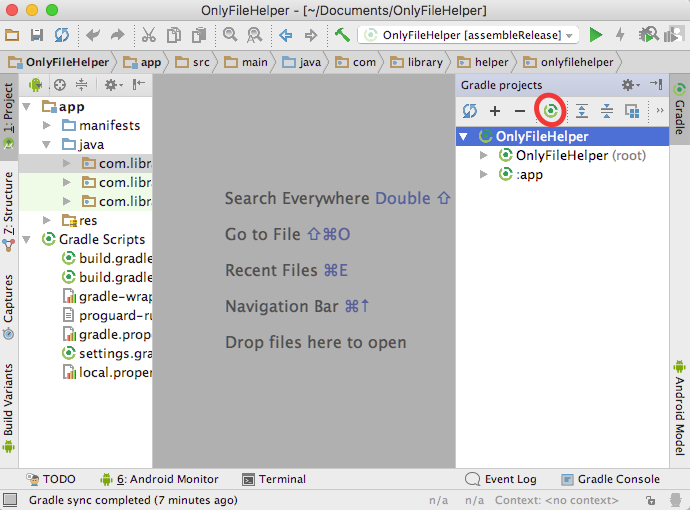The height and width of the screenshot is (510, 690).
Task: Execute Gradle task with the circled Gradle icon
Action: (x=550, y=110)
